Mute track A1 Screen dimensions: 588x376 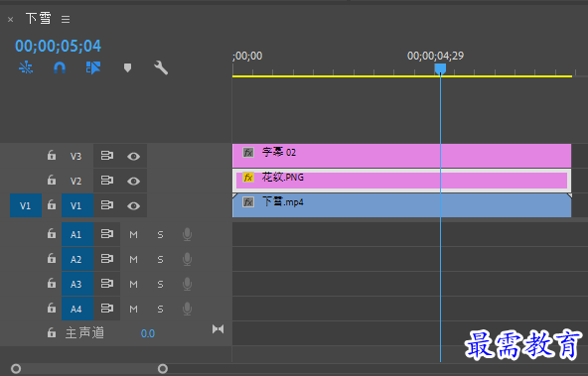[x=133, y=235]
